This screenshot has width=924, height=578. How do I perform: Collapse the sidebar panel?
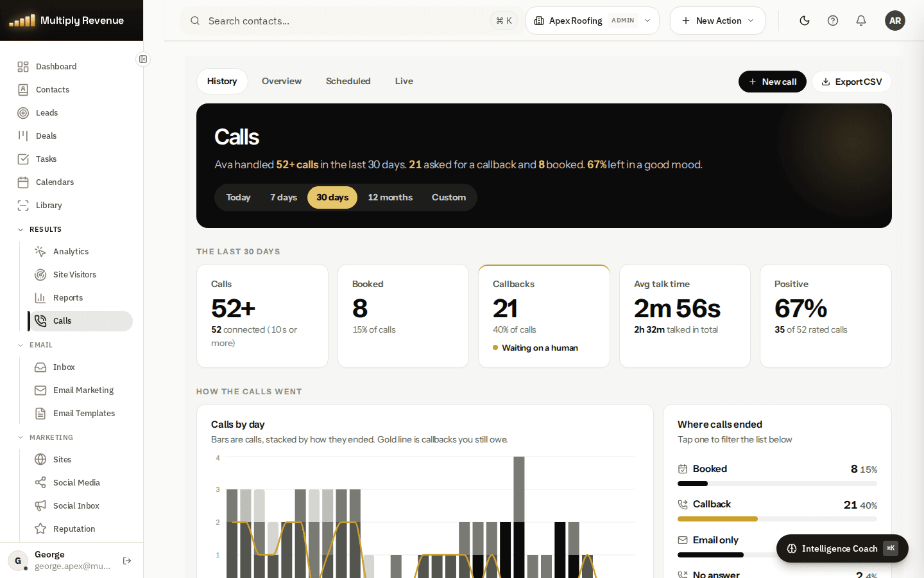coord(143,59)
